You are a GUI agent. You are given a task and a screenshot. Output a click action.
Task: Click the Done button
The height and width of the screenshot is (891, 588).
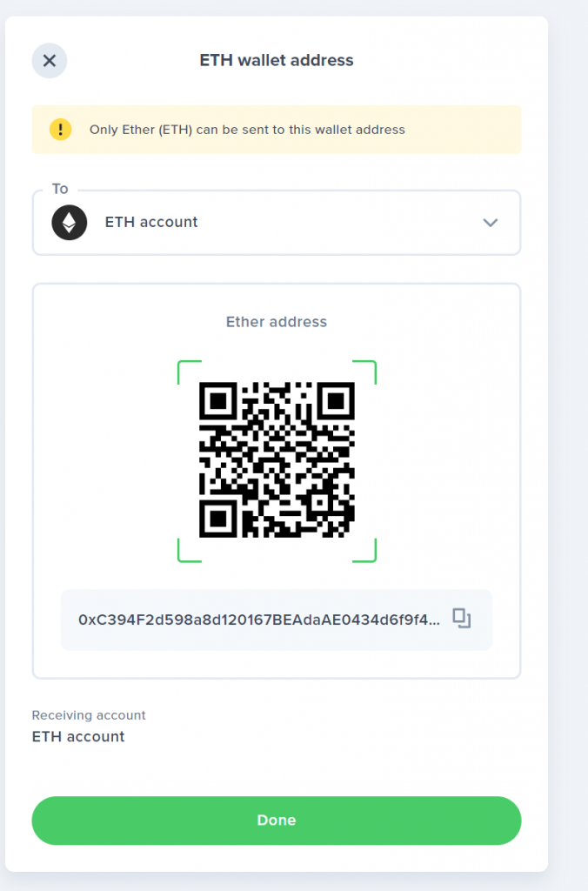pos(277,820)
